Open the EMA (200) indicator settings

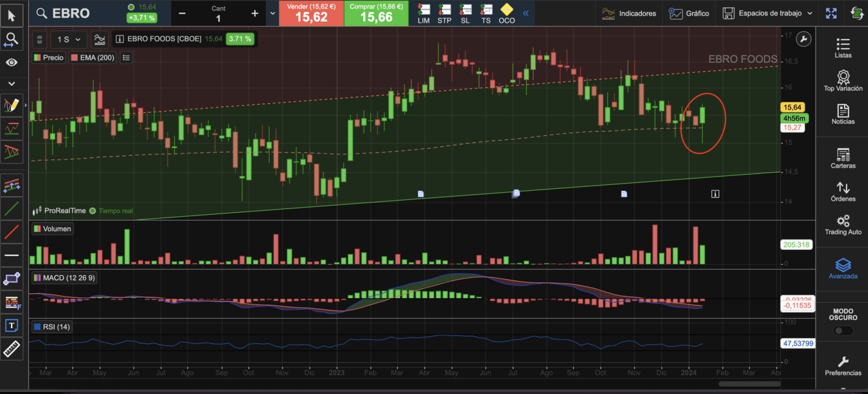click(93, 58)
